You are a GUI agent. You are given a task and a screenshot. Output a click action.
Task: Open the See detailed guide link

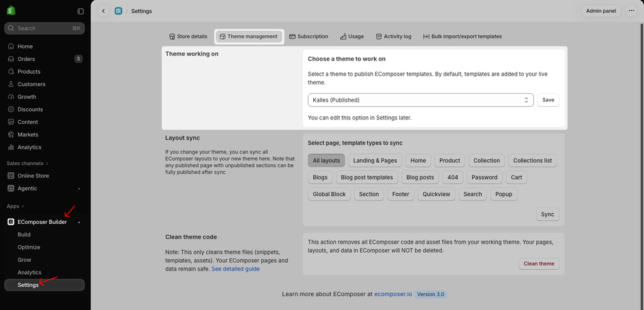[235, 269]
